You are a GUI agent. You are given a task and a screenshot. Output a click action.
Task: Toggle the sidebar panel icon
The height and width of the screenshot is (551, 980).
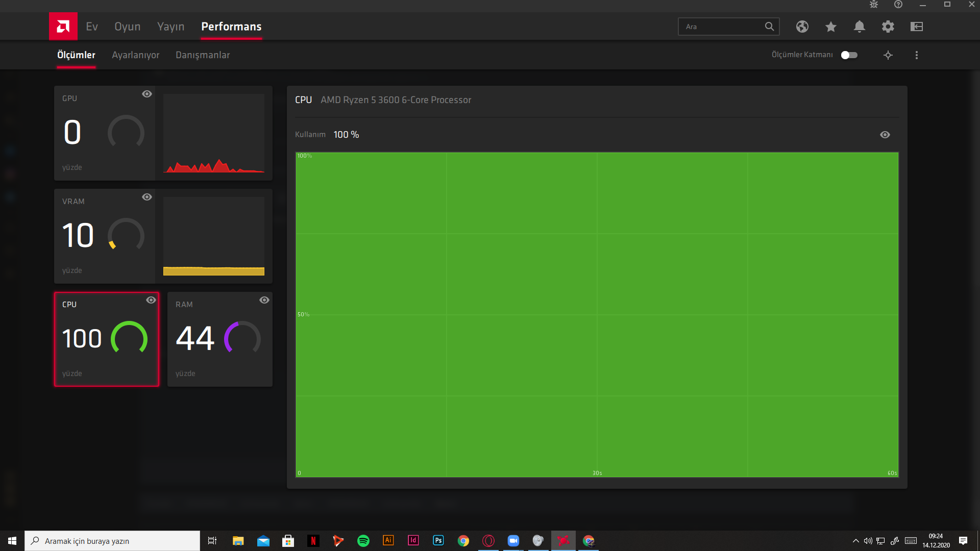pyautogui.click(x=917, y=27)
